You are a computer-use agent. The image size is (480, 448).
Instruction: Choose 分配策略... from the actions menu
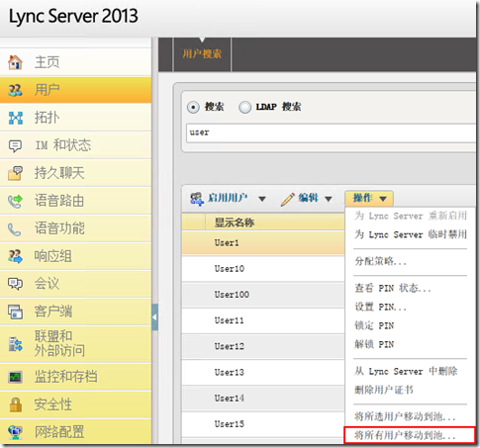380,262
